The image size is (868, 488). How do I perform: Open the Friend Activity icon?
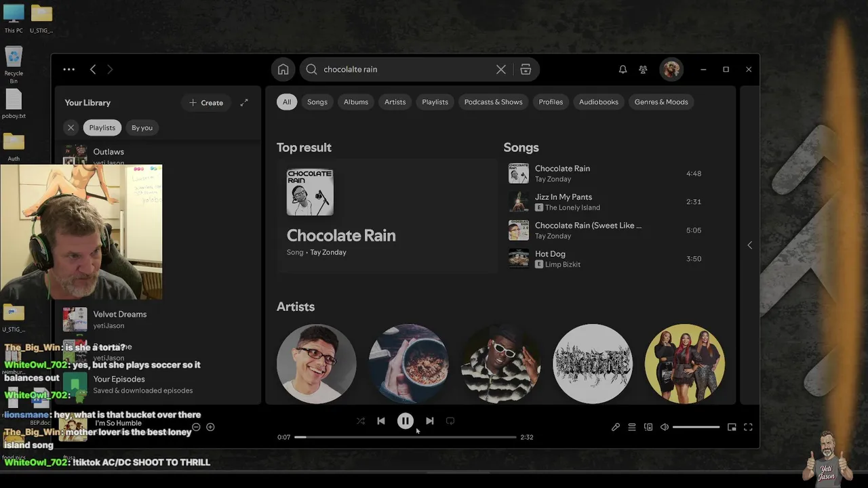[x=643, y=69]
